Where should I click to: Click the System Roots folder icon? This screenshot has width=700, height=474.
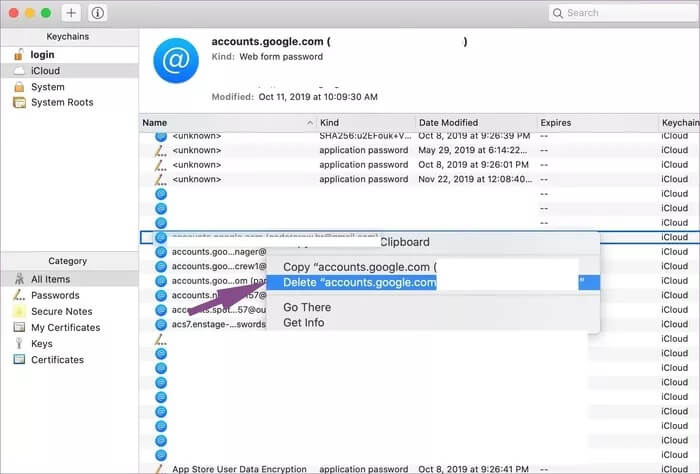tap(19, 103)
